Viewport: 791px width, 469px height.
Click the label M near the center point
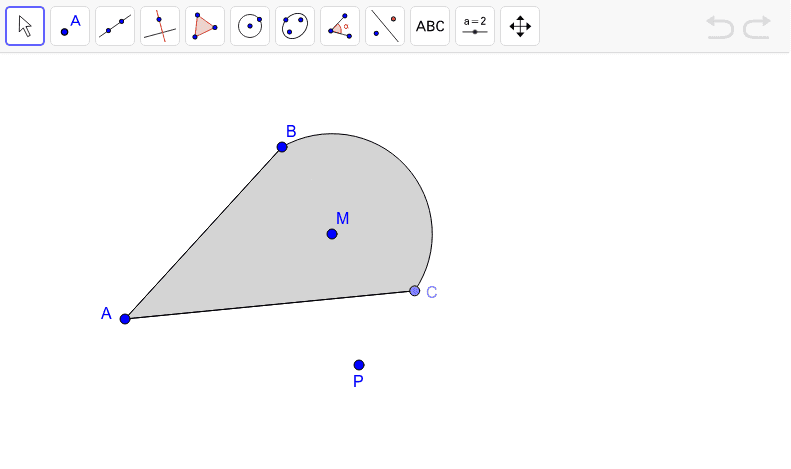click(343, 218)
